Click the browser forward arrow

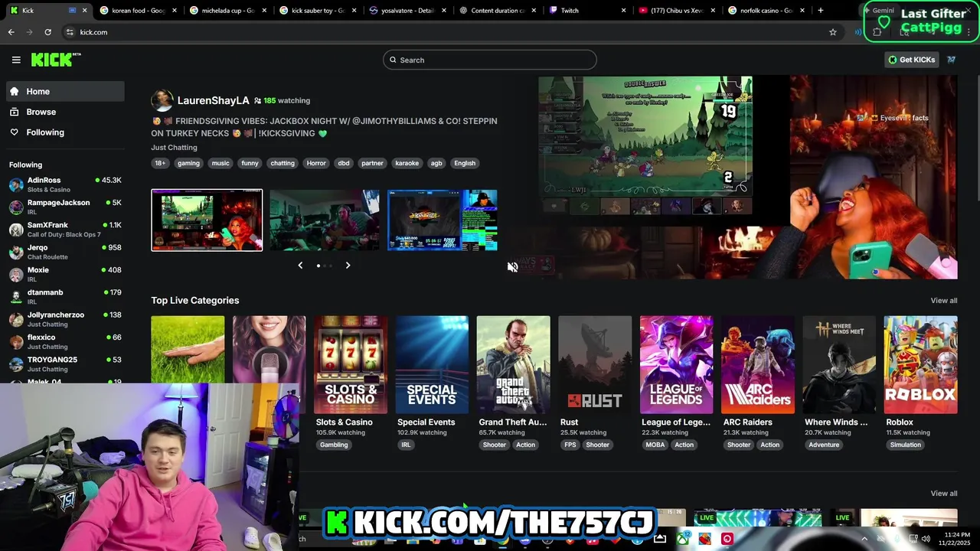pyautogui.click(x=29, y=32)
